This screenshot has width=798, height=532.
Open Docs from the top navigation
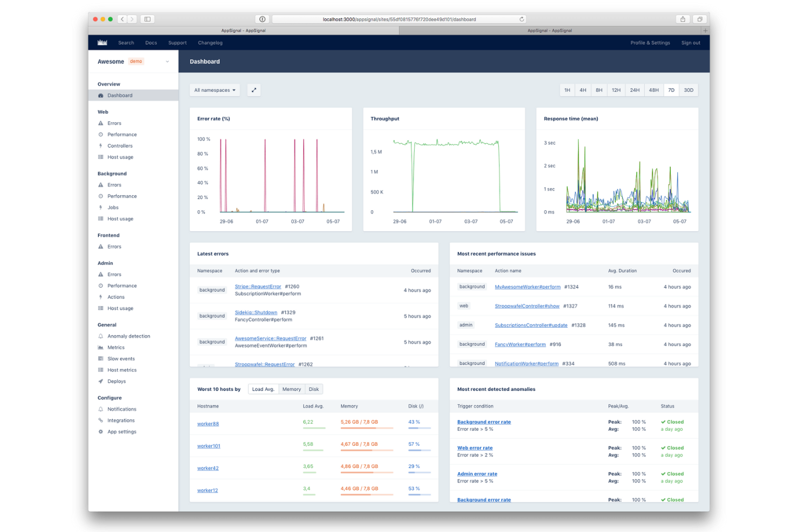click(x=151, y=43)
